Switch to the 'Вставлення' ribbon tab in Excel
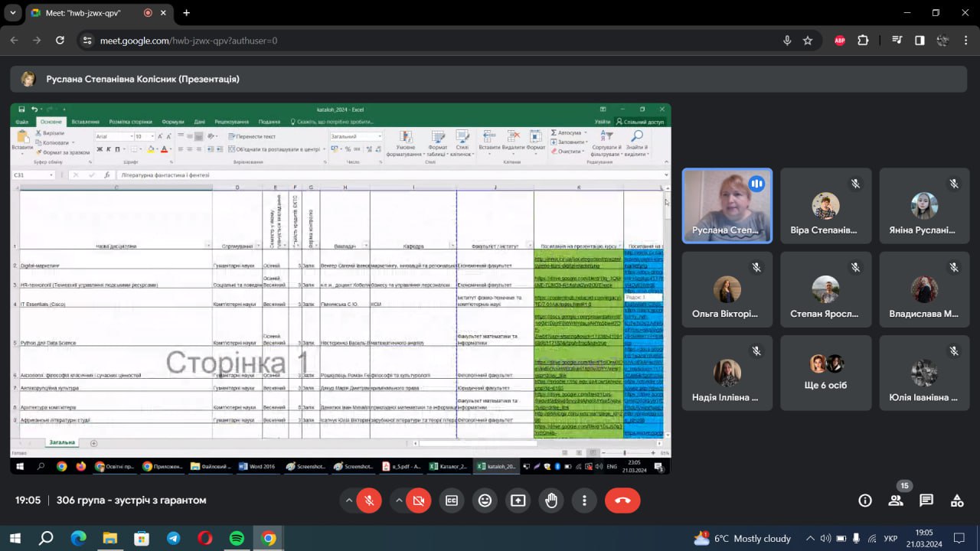 point(85,122)
